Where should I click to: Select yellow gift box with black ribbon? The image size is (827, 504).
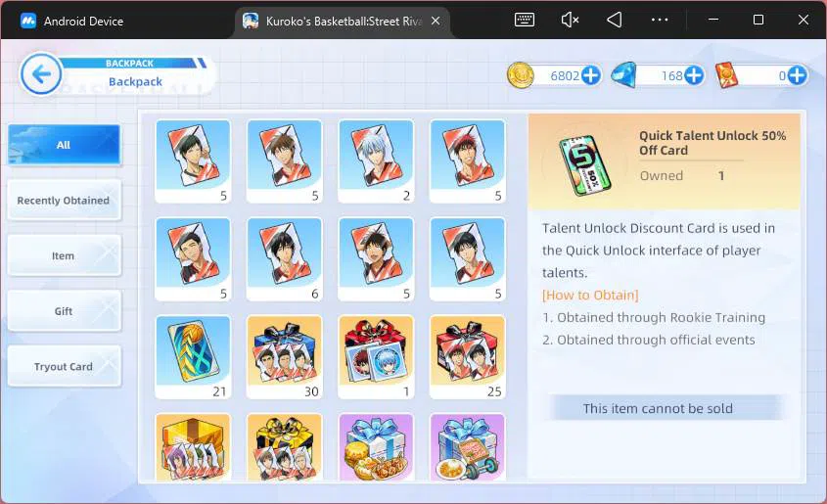[284, 447]
